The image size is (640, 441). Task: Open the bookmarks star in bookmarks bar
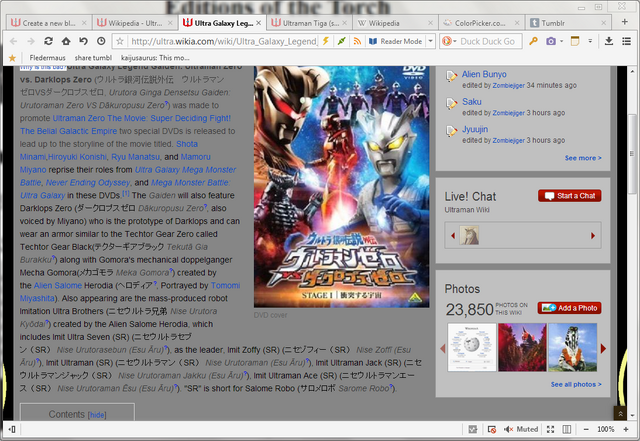(12, 58)
